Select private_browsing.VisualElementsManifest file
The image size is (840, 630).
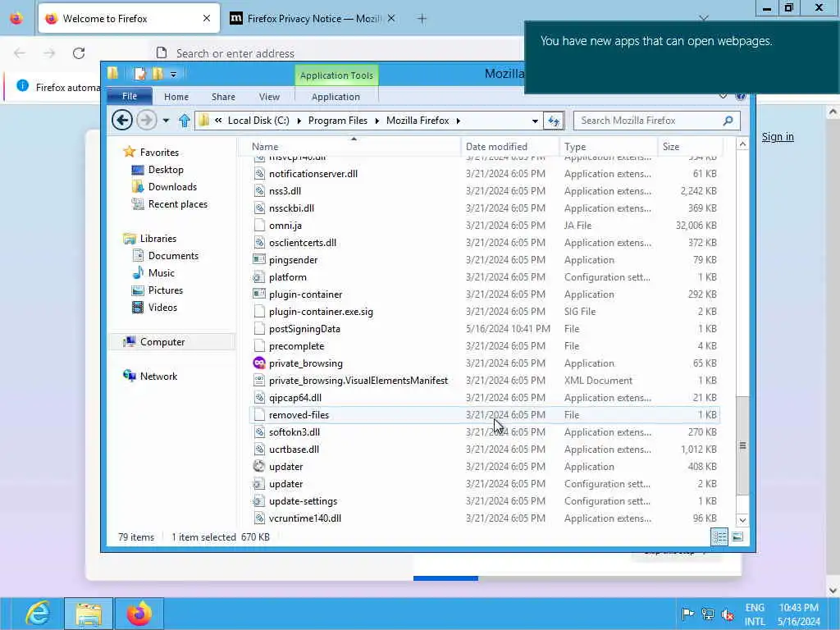(358, 381)
